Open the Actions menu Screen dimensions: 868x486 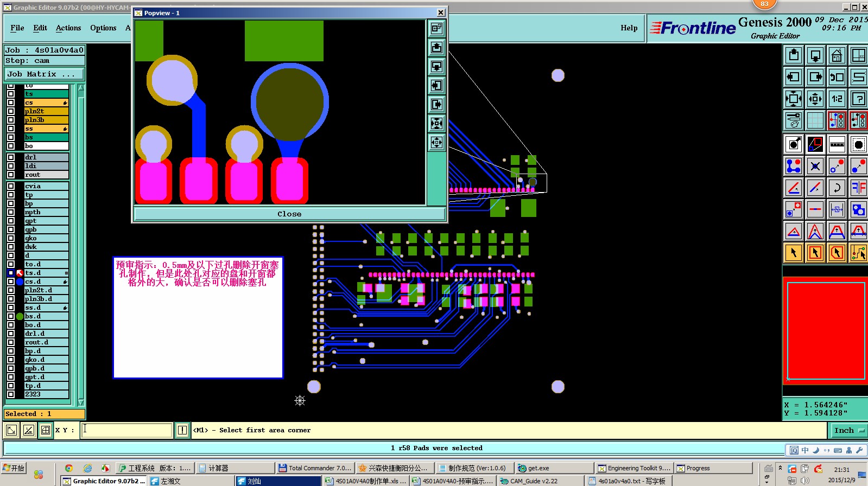click(x=68, y=28)
